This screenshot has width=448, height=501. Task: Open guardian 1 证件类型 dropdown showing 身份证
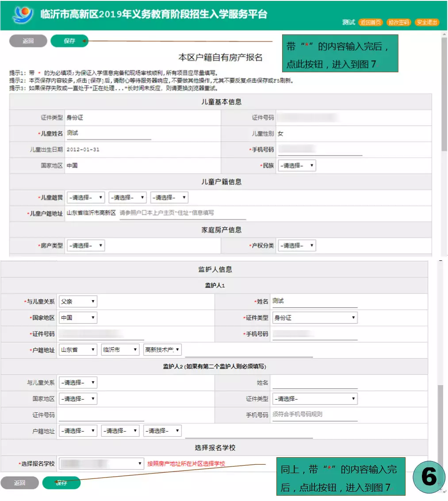pos(315,318)
